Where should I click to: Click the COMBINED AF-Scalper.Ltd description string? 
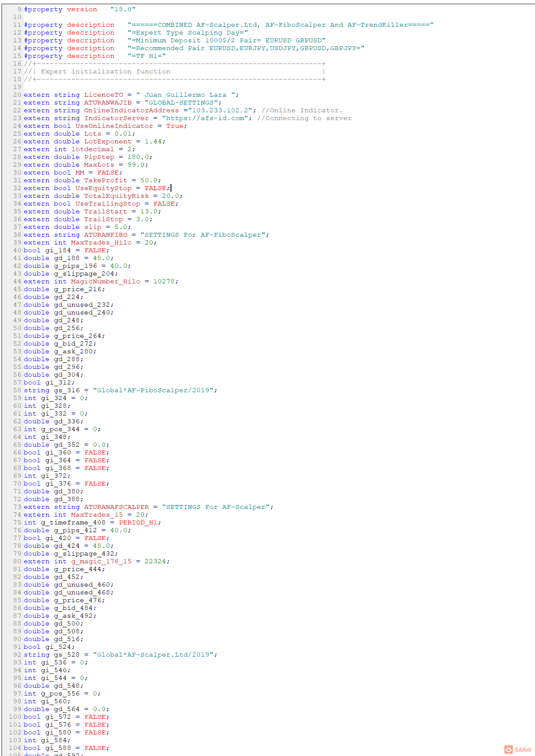280,25
